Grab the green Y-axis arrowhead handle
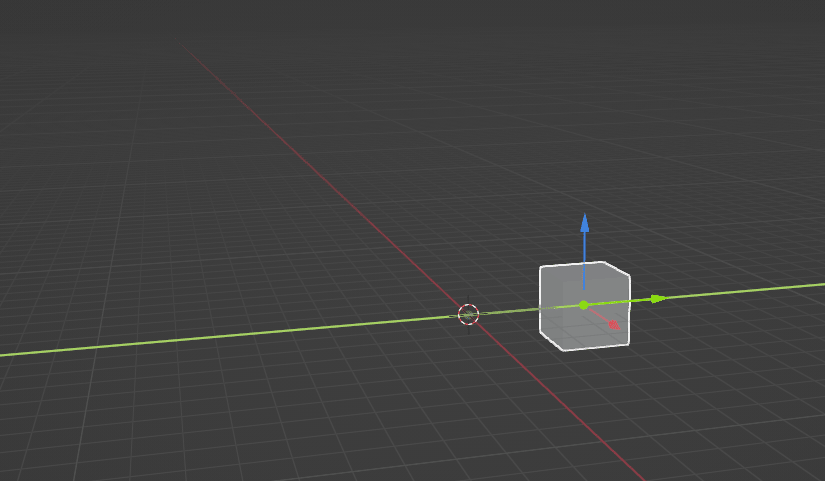This screenshot has height=481, width=825. (x=657, y=298)
